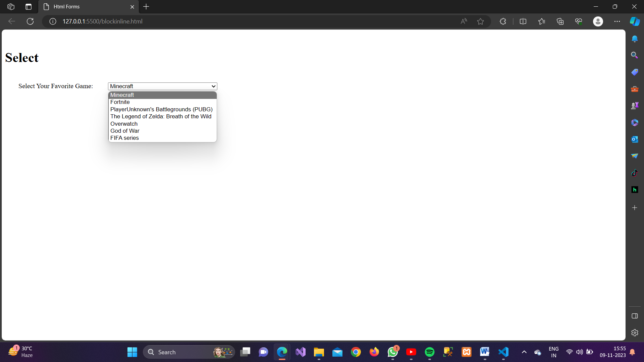This screenshot has height=362, width=644.
Task: Open Task View on the taskbar
Action: (245, 352)
